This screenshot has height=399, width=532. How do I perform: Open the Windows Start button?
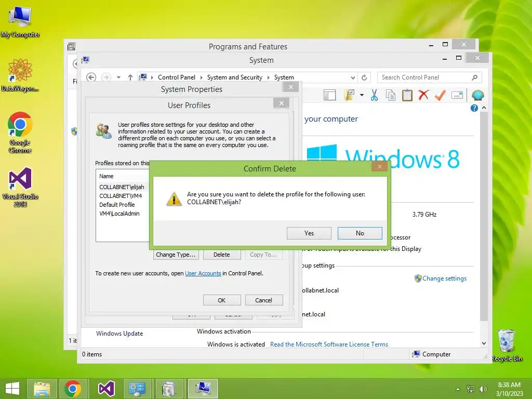tap(12, 389)
